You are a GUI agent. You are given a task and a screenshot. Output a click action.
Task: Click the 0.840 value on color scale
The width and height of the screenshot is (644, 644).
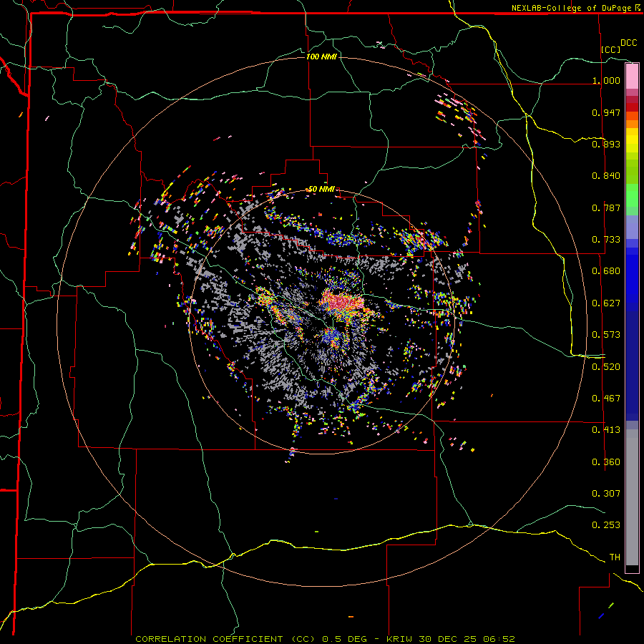click(x=606, y=176)
